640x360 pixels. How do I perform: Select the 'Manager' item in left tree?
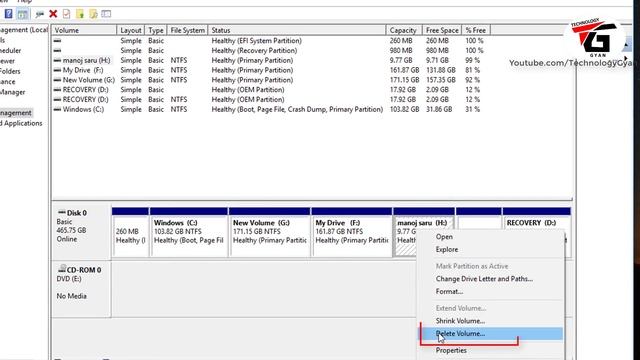click(x=13, y=92)
